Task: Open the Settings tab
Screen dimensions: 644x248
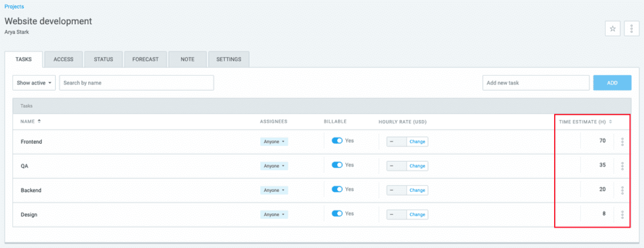Action: pos(229,59)
